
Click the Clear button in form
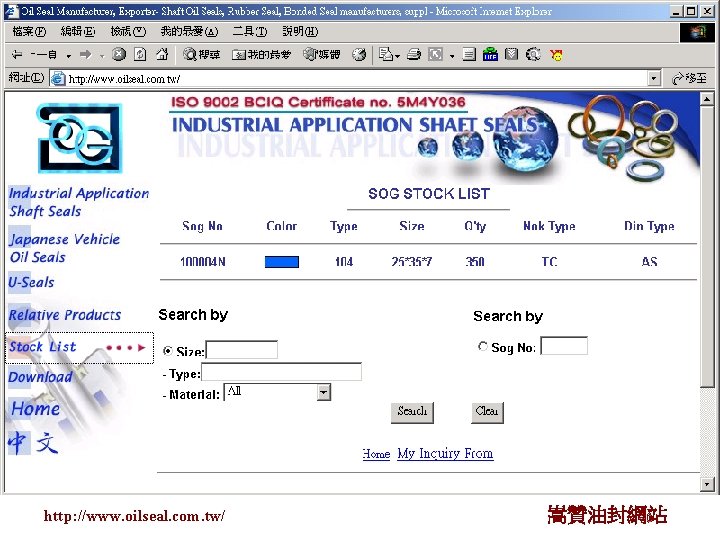(x=487, y=412)
